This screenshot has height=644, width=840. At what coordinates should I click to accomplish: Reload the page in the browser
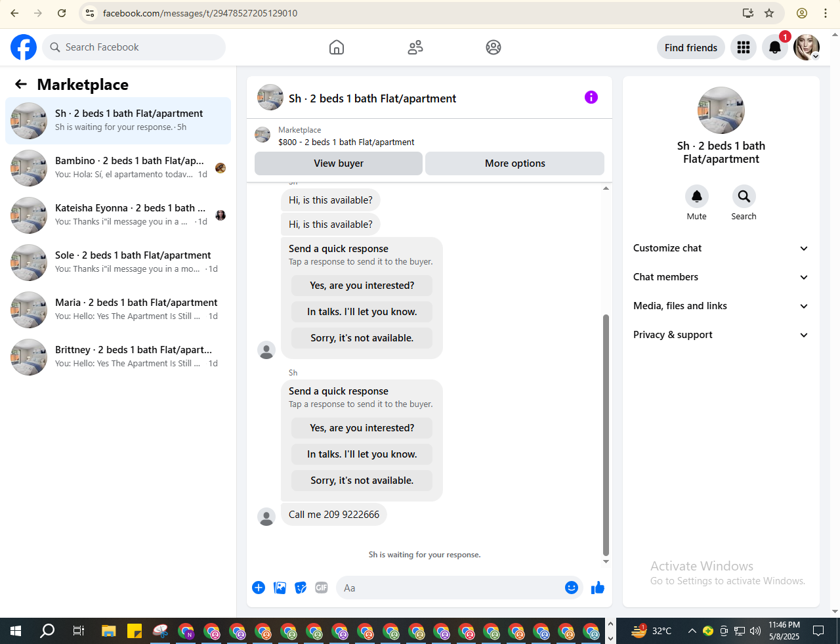62,13
